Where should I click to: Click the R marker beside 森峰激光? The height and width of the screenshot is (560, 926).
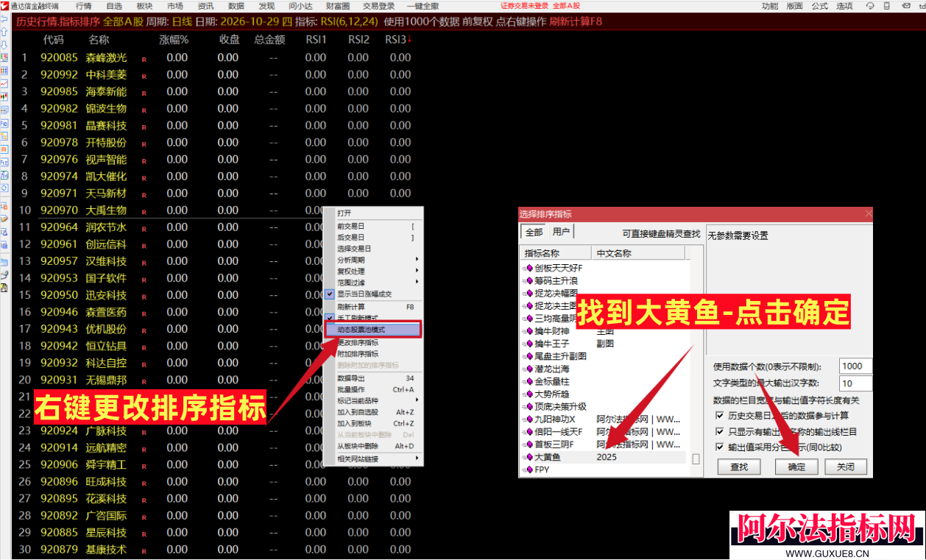(x=144, y=59)
